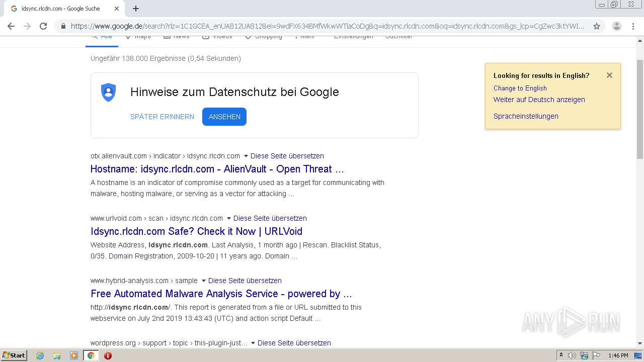Select Weiter auf Deutsch anzeigen

tap(539, 100)
